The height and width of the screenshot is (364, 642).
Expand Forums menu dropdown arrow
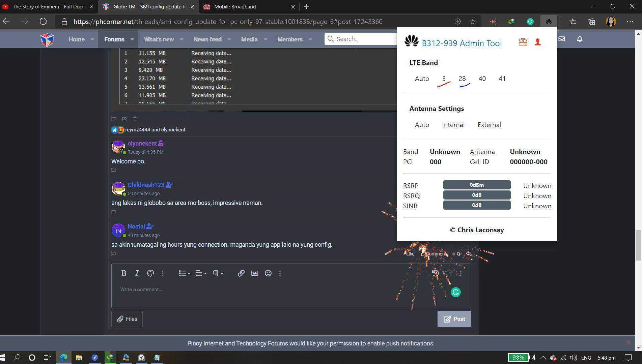[132, 39]
